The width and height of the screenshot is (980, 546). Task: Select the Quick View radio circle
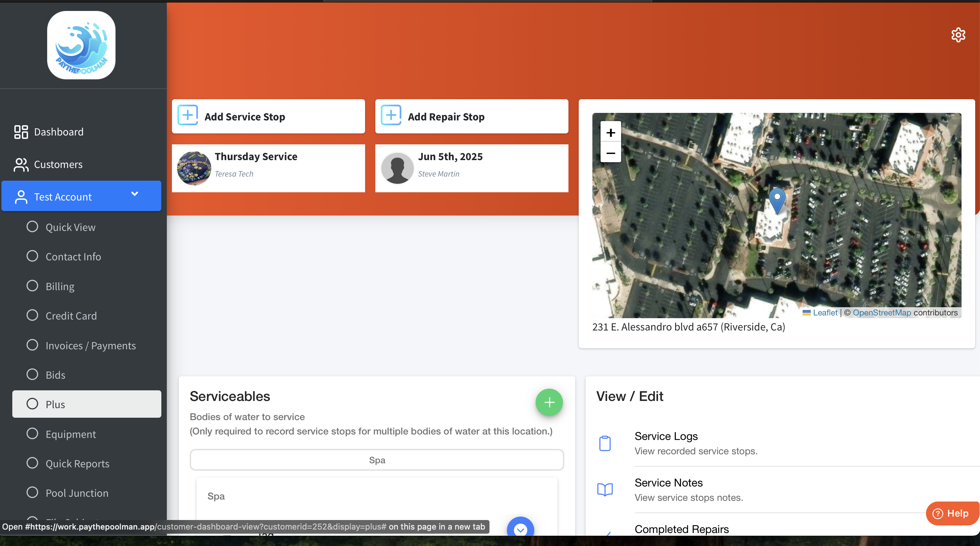[x=32, y=226]
